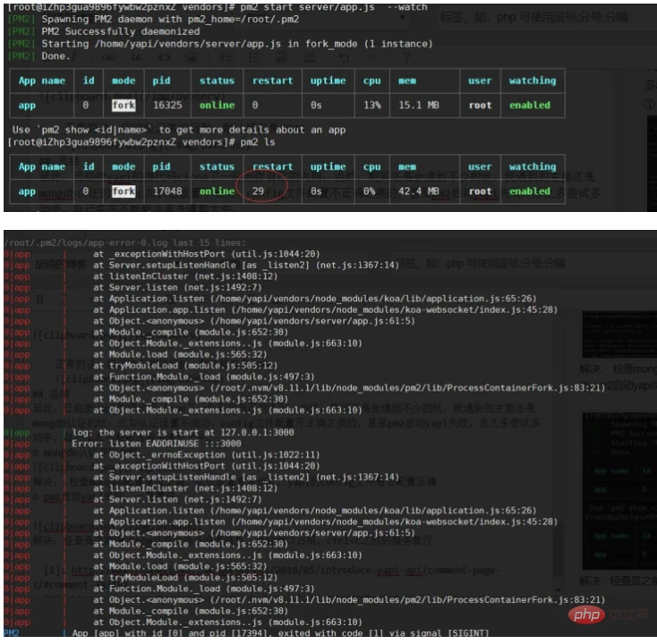The image size is (657, 644).
Task: Click 'online' status in the pid 16325 row
Action: tap(217, 106)
